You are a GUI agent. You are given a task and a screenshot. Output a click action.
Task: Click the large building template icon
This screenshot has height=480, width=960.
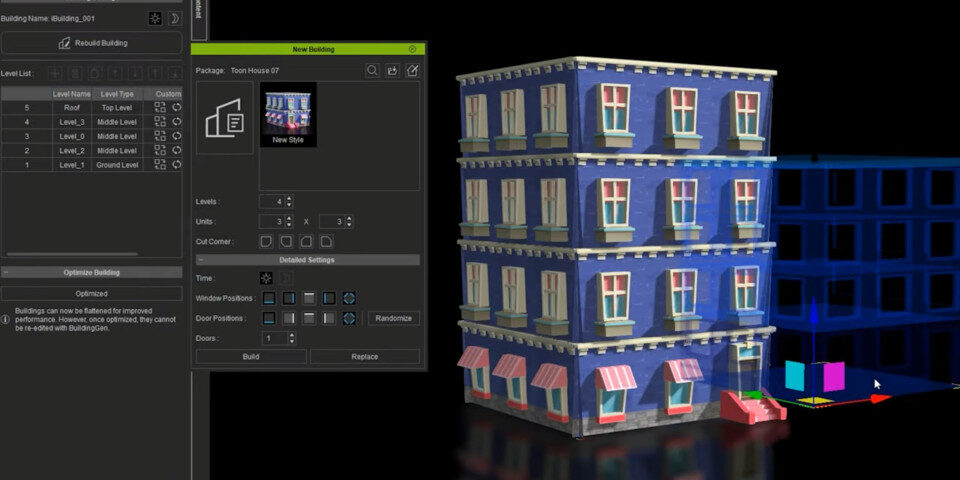tap(224, 118)
